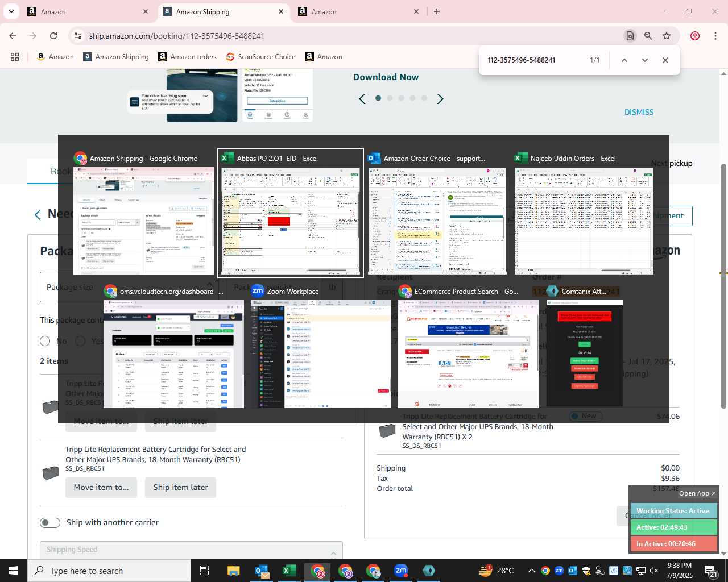728x582 pixels.
Task: Expand the Shipping Speed dropdown
Action: 191,550
